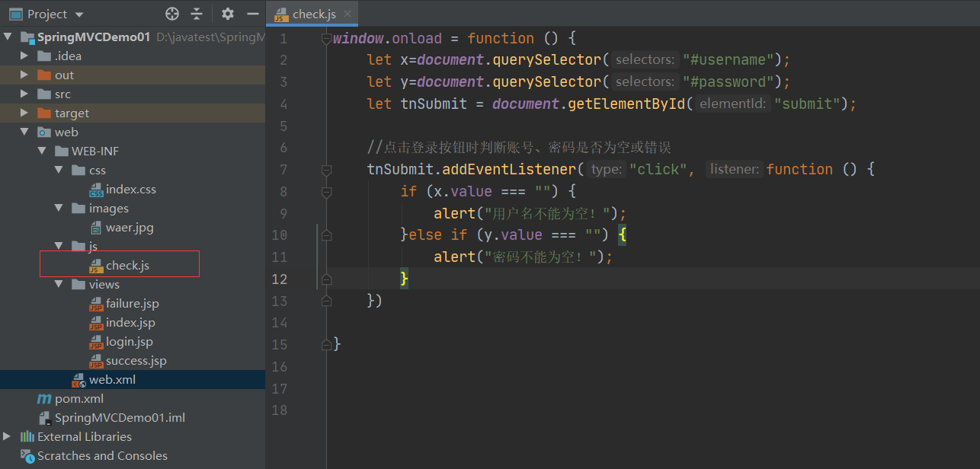Open Project panel settings gear
The image size is (980, 469).
[x=228, y=14]
